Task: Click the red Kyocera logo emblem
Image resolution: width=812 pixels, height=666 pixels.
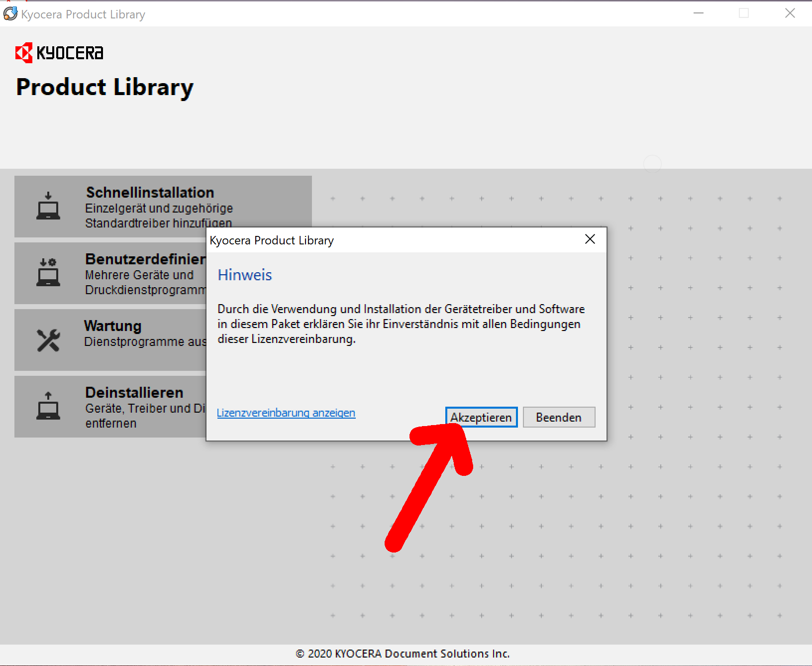Action: [x=24, y=53]
